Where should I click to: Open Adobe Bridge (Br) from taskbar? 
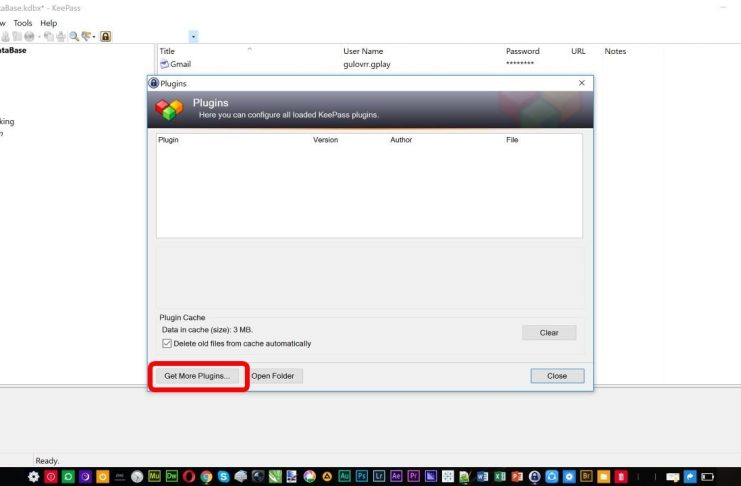coord(586,476)
